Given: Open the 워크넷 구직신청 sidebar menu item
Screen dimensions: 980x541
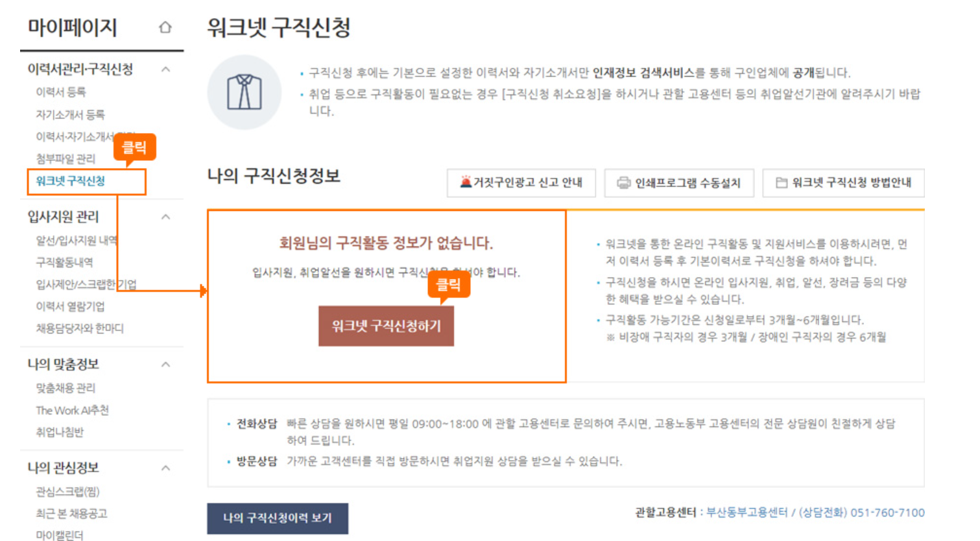Looking at the screenshot, I should click(71, 181).
